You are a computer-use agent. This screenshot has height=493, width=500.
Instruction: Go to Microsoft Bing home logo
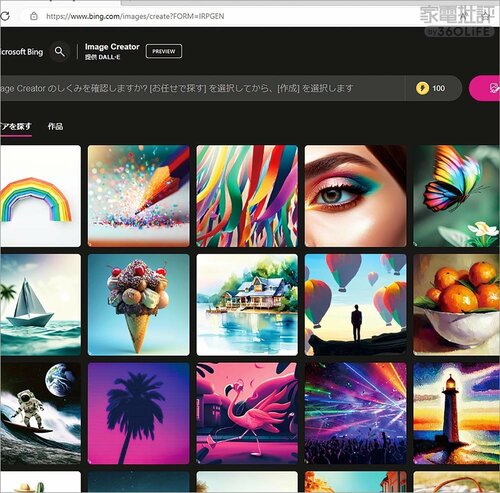tap(22, 52)
